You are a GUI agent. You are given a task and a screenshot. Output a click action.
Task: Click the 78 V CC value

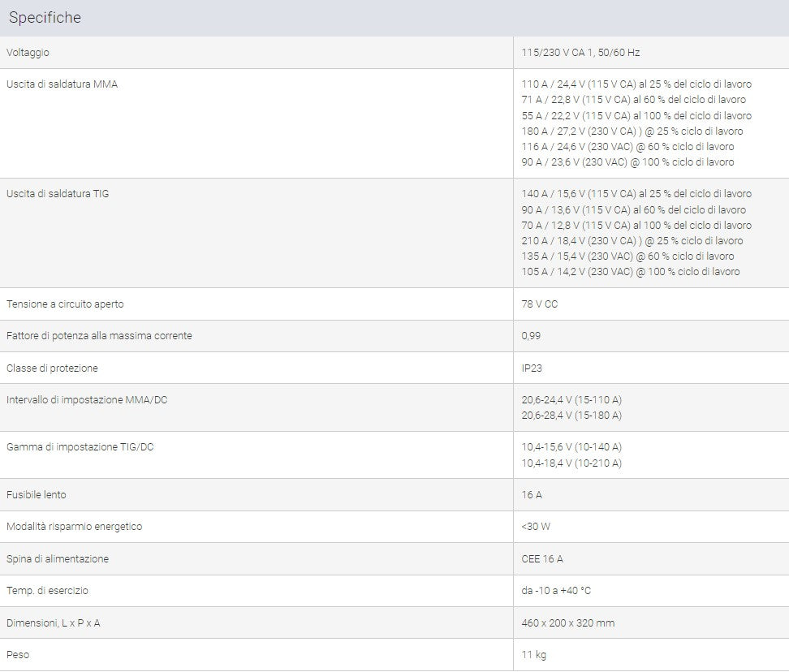pyautogui.click(x=540, y=304)
